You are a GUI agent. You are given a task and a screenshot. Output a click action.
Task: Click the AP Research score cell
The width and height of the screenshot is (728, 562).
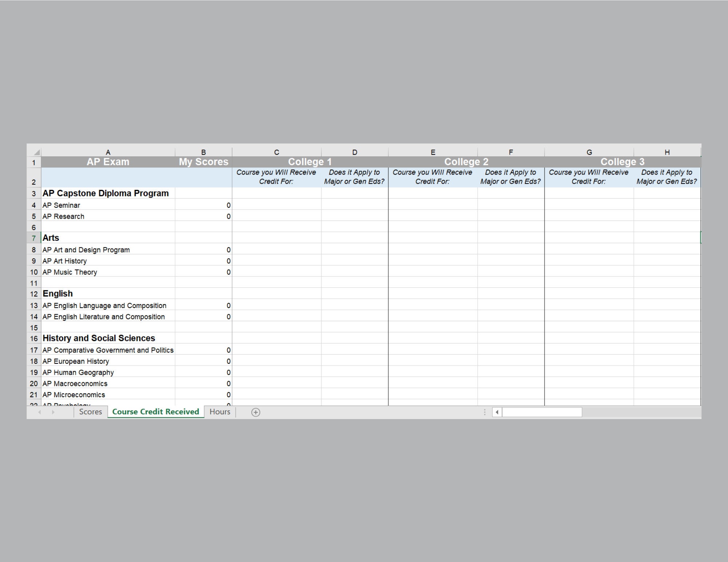click(203, 216)
